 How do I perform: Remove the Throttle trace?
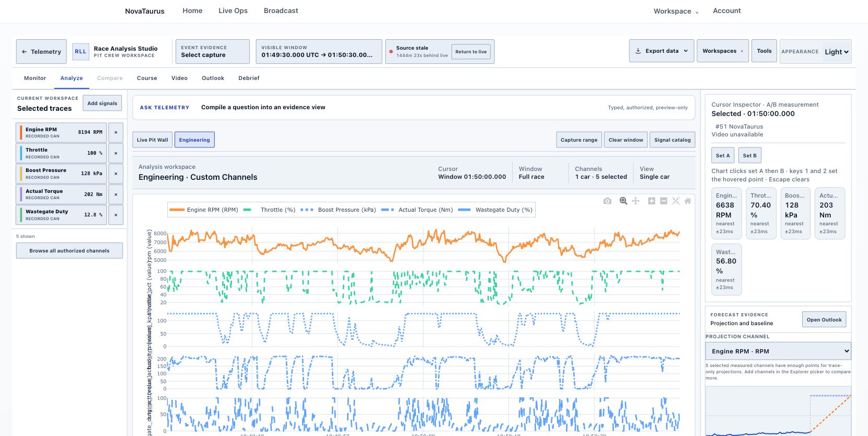tap(116, 153)
